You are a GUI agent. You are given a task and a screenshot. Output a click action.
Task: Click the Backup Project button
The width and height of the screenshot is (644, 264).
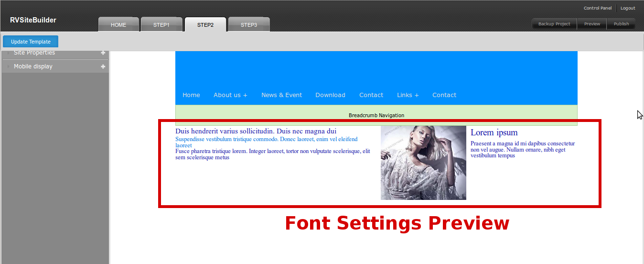tap(554, 24)
